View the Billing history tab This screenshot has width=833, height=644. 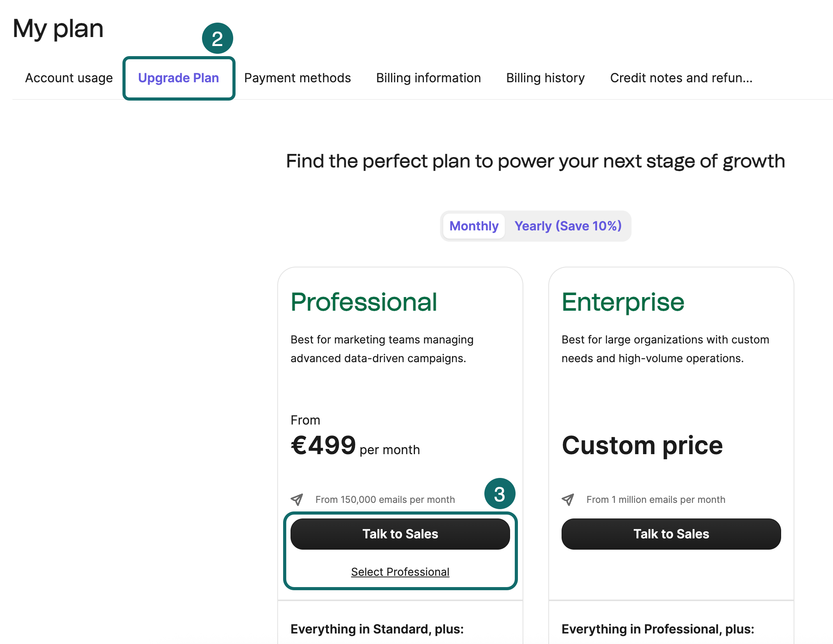(545, 78)
